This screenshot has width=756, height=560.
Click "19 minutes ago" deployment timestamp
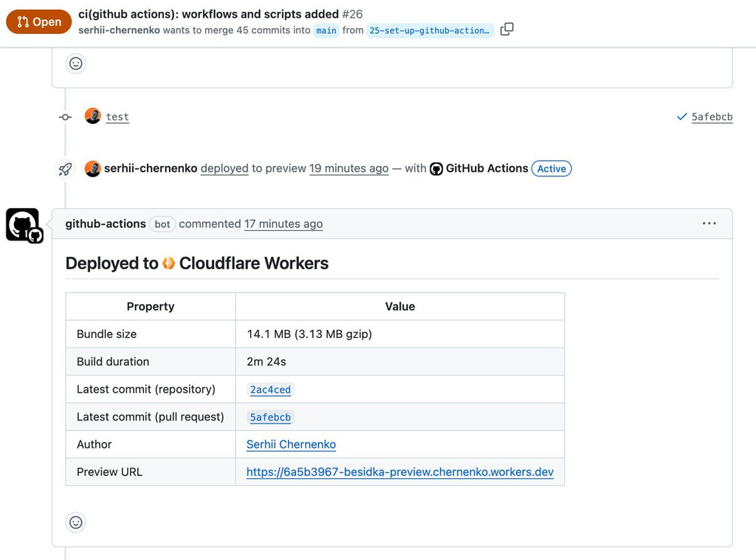point(348,169)
